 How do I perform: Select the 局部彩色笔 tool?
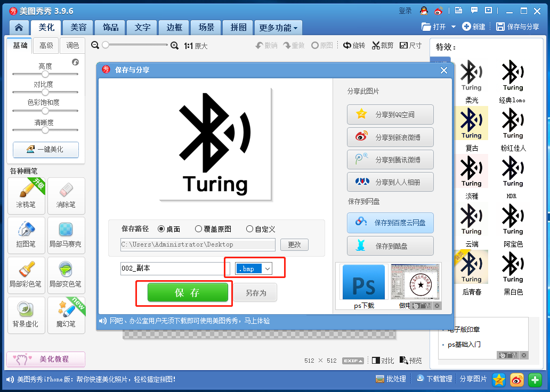(x=26, y=275)
